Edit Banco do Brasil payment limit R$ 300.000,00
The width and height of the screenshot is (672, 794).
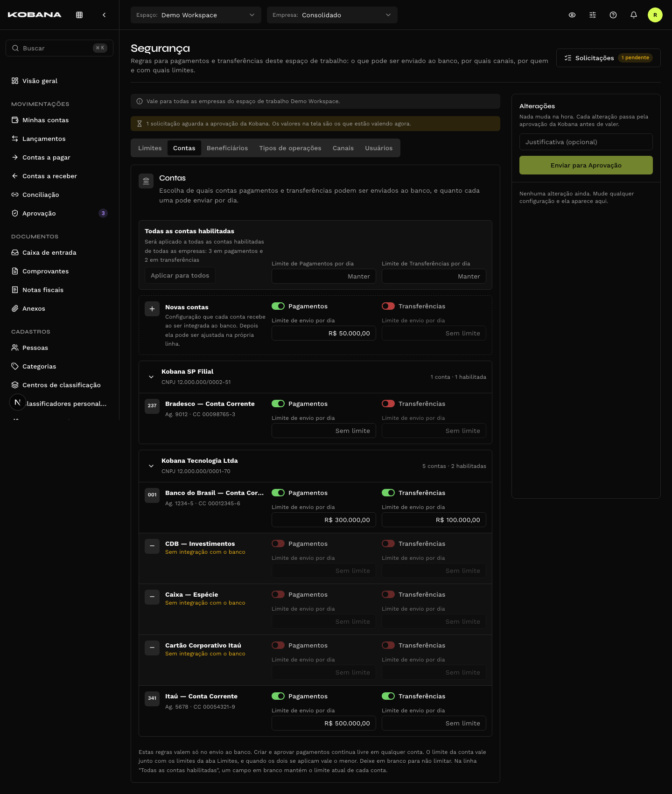pos(324,520)
